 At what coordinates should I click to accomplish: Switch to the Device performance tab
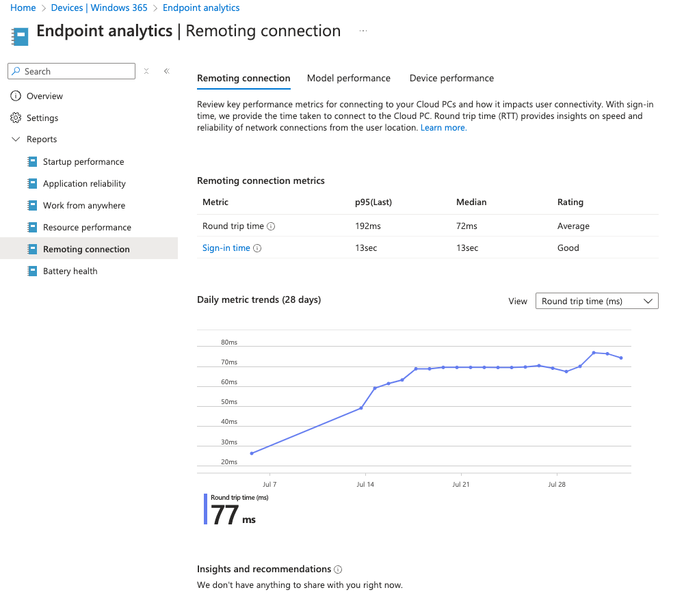click(451, 79)
